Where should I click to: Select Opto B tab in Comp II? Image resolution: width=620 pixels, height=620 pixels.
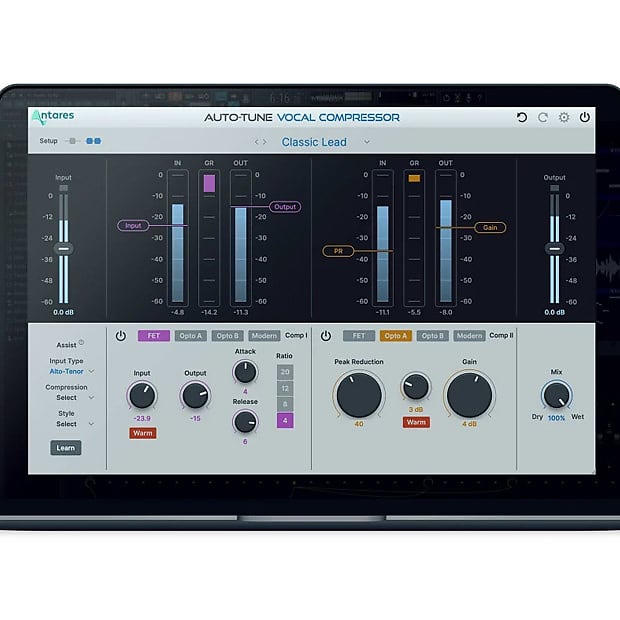click(x=433, y=336)
